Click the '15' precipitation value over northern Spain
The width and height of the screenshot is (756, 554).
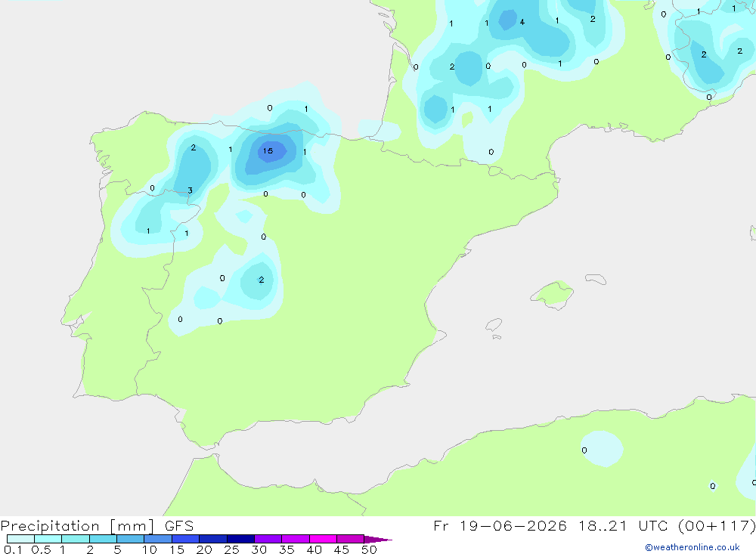click(x=268, y=151)
